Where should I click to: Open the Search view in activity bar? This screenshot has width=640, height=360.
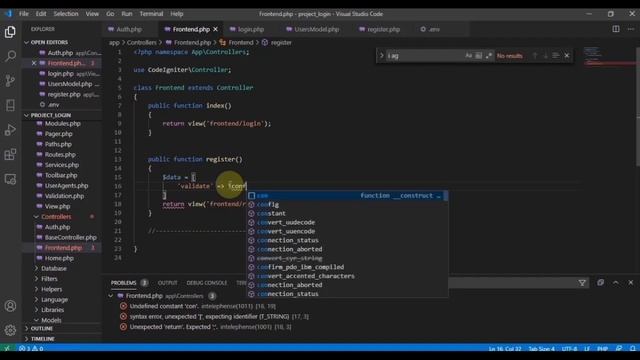click(x=10, y=56)
